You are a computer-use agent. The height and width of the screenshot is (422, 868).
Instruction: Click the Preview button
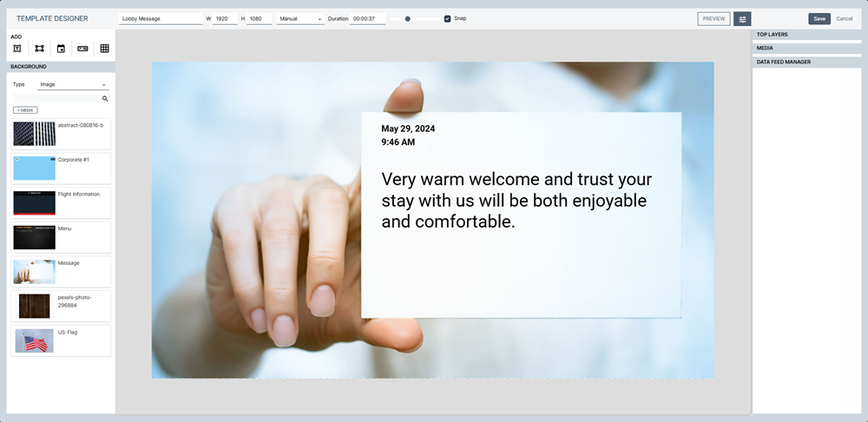[x=713, y=19]
